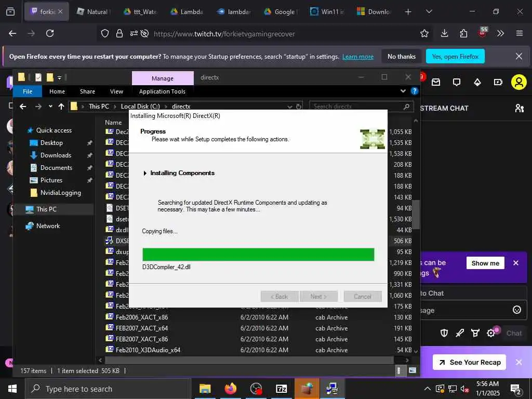Open Downloads in navigation pane
This screenshot has width=532, height=399.
coord(56,155)
